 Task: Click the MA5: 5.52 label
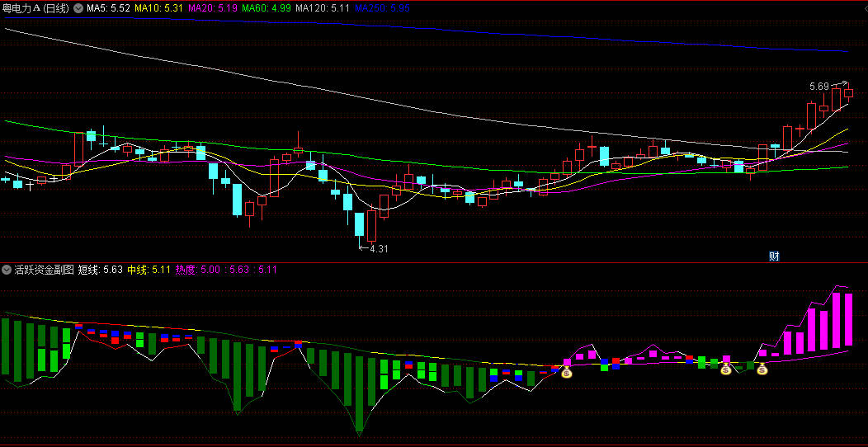pyautogui.click(x=108, y=8)
